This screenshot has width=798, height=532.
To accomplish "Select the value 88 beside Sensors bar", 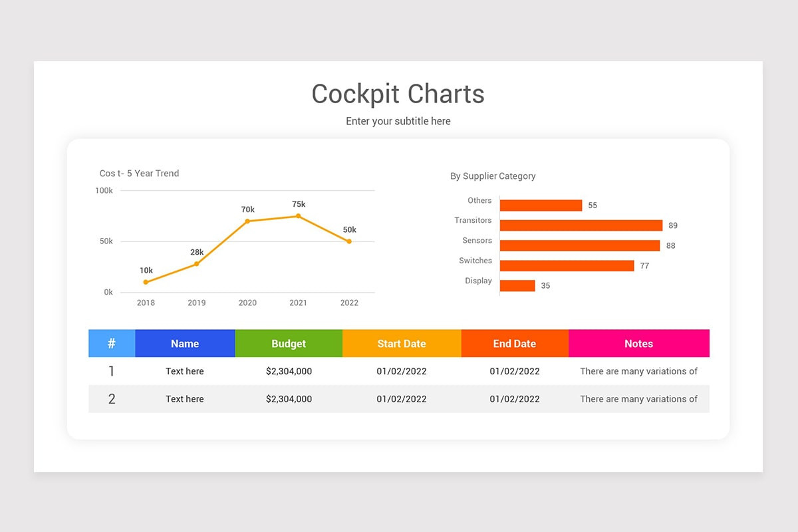I will point(670,246).
